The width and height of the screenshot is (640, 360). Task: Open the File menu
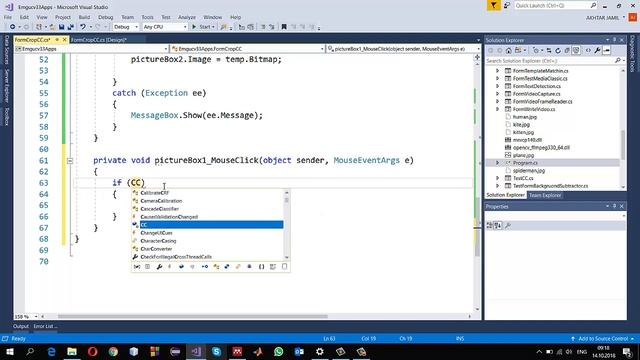tap(8, 17)
